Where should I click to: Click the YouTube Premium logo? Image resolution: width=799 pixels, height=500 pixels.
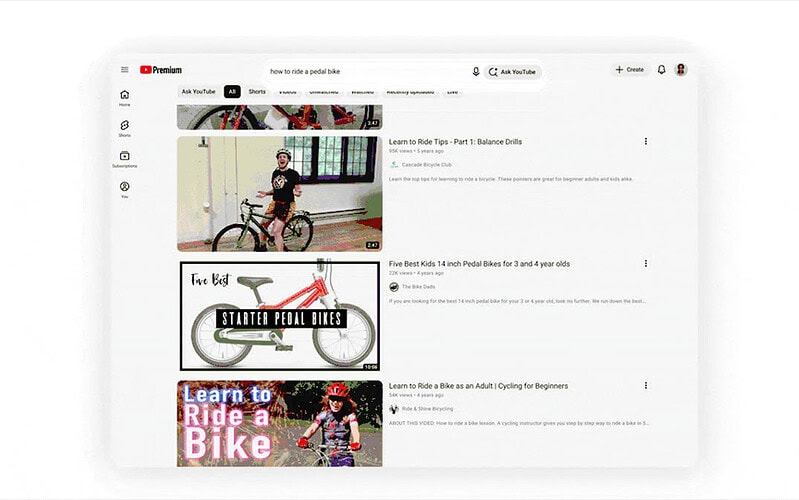tap(161, 70)
